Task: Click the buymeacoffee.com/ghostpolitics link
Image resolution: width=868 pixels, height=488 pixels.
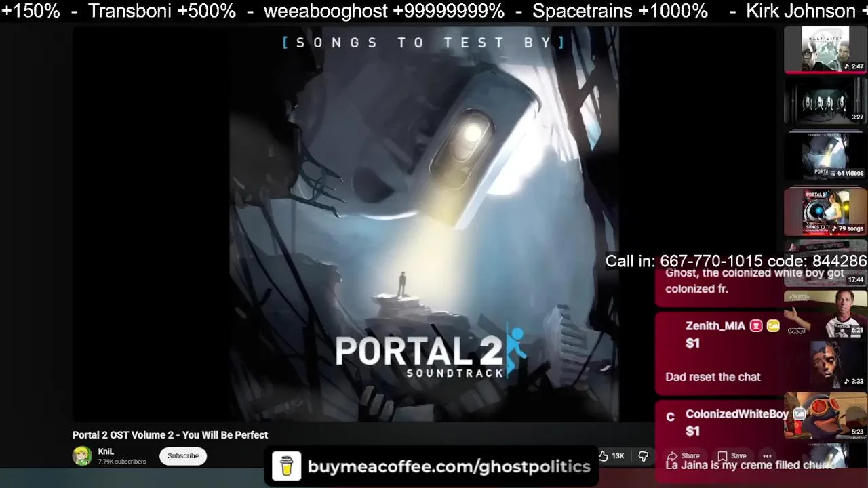Action: pos(449,466)
